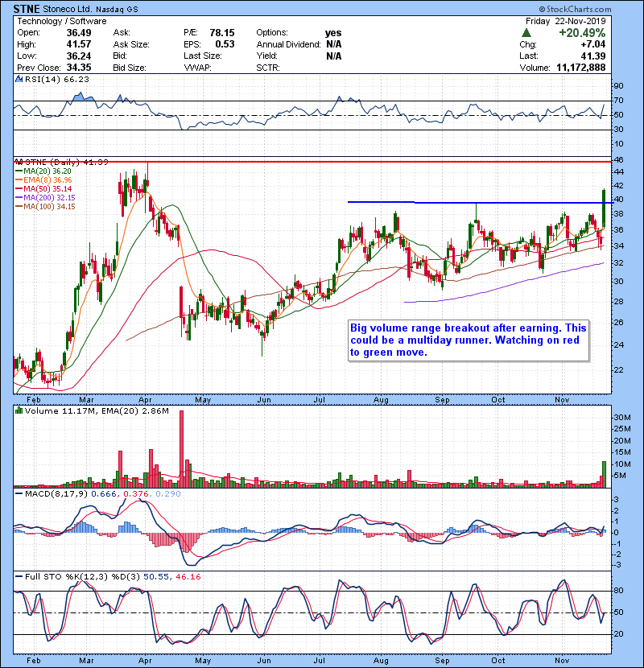Click the Last price 41.39 in the header
The image size is (644, 668).
(x=593, y=56)
